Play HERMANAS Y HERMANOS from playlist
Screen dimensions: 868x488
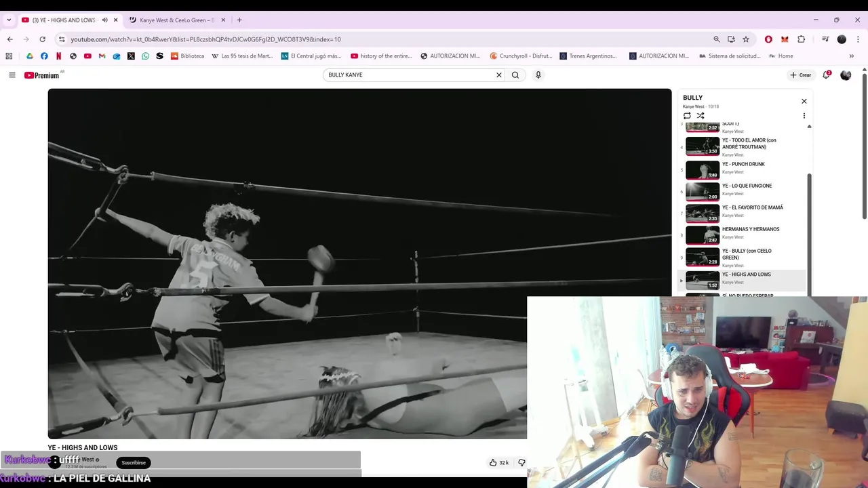click(743, 235)
